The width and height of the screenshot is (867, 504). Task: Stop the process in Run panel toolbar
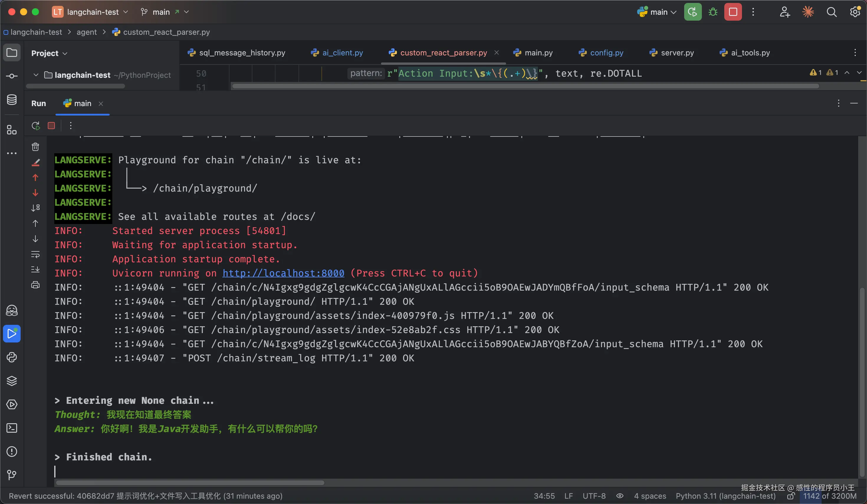(51, 126)
